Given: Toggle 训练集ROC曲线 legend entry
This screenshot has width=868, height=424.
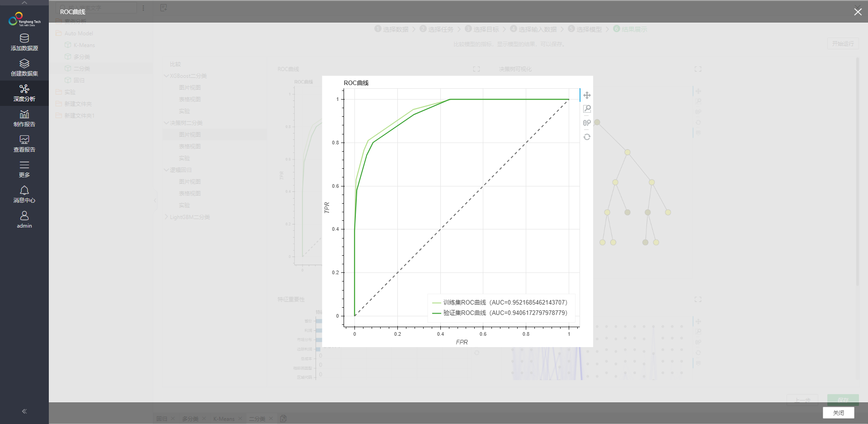Looking at the screenshot, I should [500, 302].
